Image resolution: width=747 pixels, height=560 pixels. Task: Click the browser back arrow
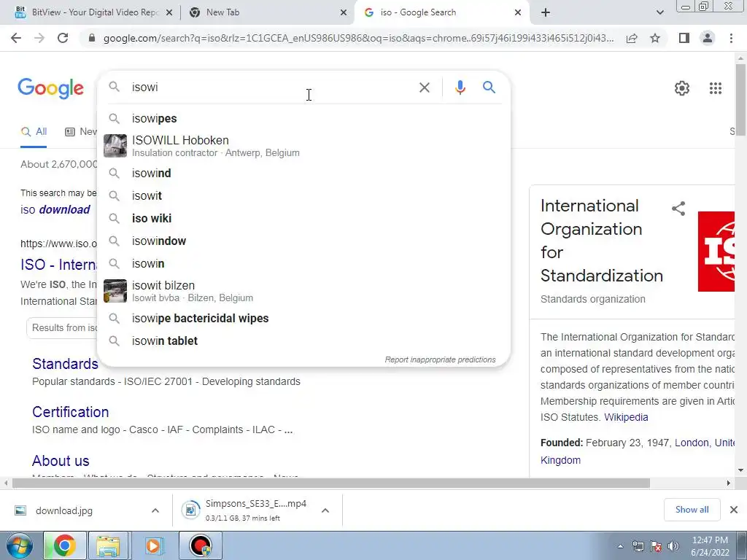pyautogui.click(x=16, y=38)
